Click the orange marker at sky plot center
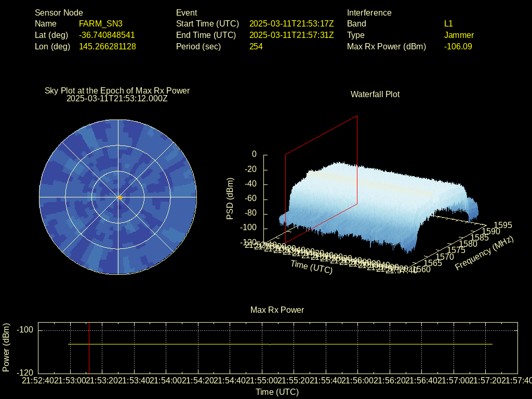 coord(120,197)
